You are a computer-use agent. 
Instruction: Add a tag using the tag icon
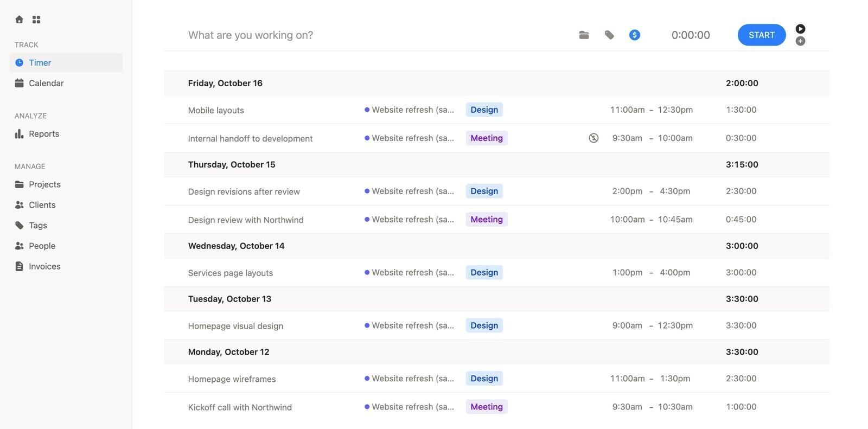click(x=609, y=35)
